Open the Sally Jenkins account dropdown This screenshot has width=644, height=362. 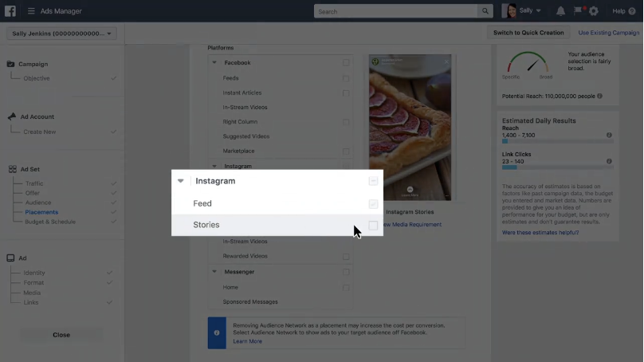(61, 33)
